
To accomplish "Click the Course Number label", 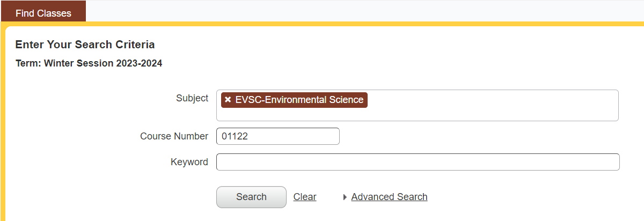I will click(x=174, y=136).
